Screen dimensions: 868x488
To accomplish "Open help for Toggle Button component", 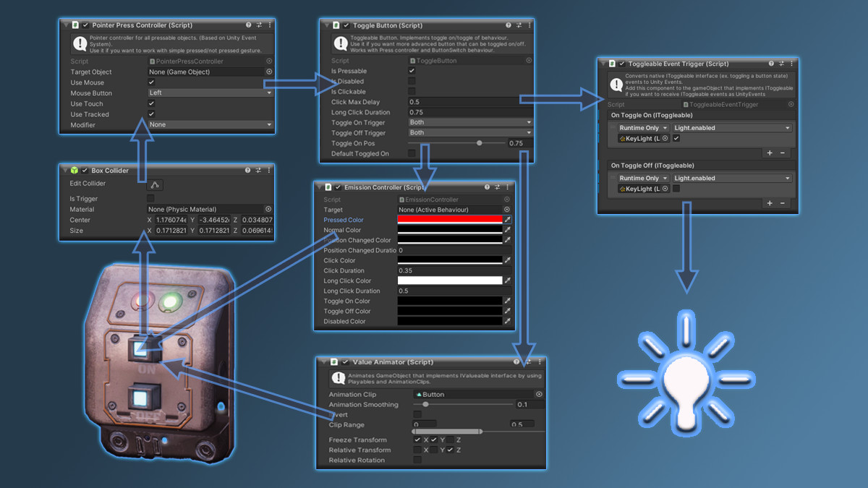I will pos(507,25).
